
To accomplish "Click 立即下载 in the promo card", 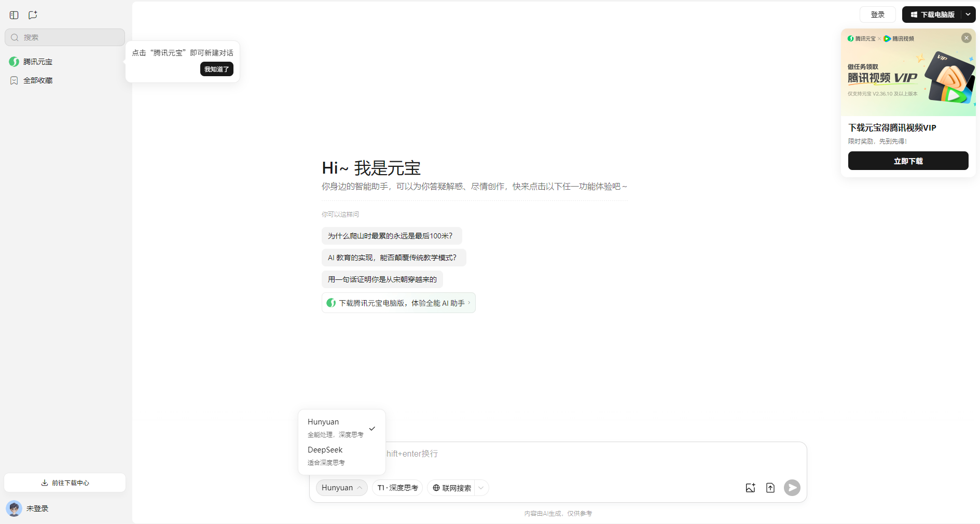I will coord(908,161).
